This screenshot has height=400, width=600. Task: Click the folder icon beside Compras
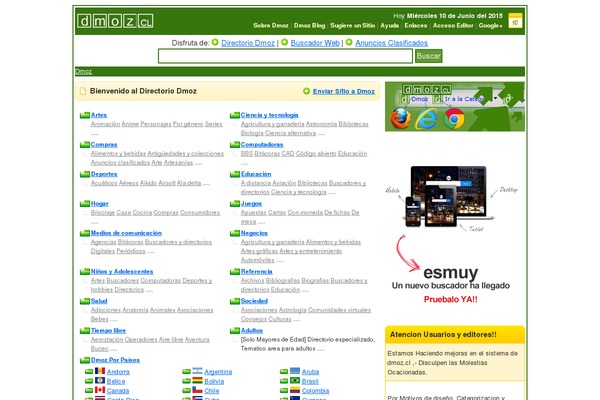[x=85, y=144]
